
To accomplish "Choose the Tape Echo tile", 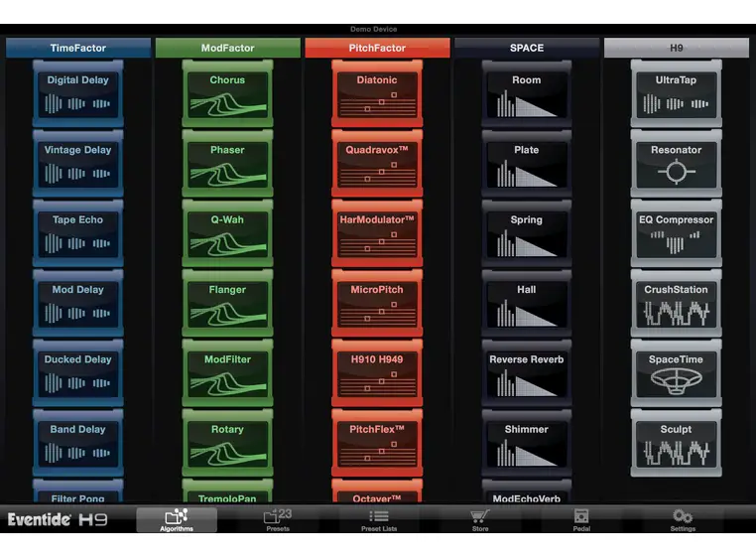I will point(77,233).
